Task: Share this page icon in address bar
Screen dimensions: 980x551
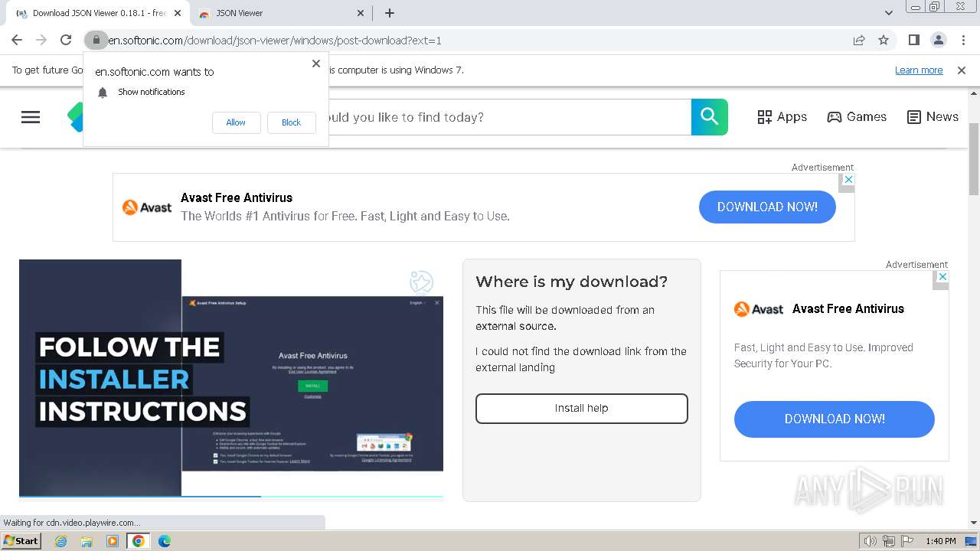Action: (859, 40)
